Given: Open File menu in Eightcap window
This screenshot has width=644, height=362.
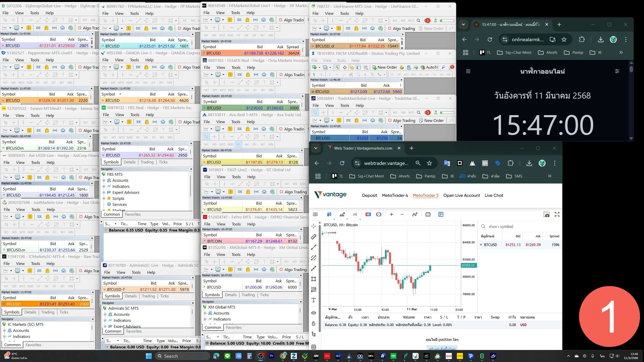Looking at the screenshot, I should coord(6,13).
